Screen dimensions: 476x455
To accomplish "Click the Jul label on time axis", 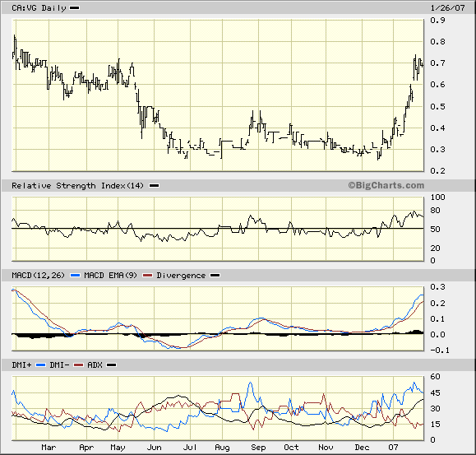I will coord(190,448).
